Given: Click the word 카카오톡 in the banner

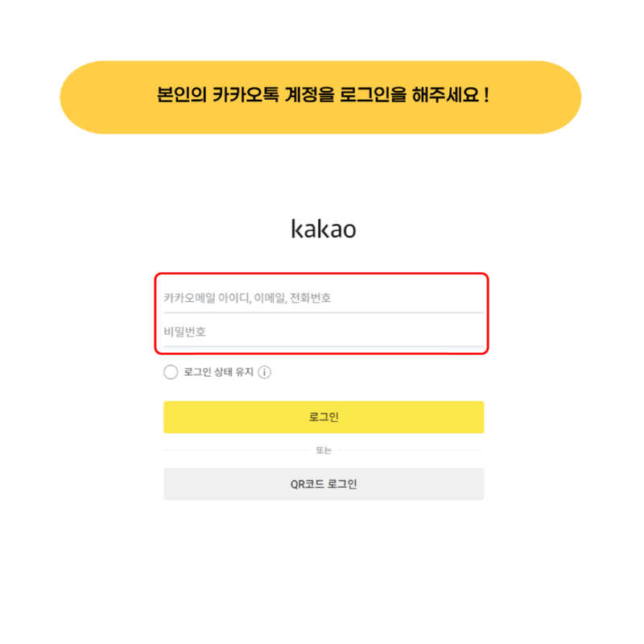Looking at the screenshot, I should 246,95.
